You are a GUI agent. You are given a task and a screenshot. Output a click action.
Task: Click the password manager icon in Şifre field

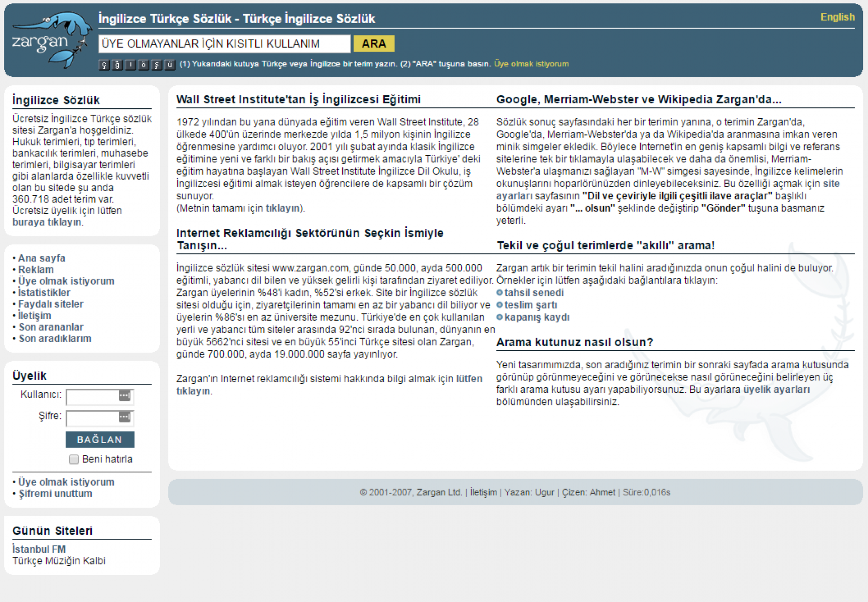click(x=124, y=417)
